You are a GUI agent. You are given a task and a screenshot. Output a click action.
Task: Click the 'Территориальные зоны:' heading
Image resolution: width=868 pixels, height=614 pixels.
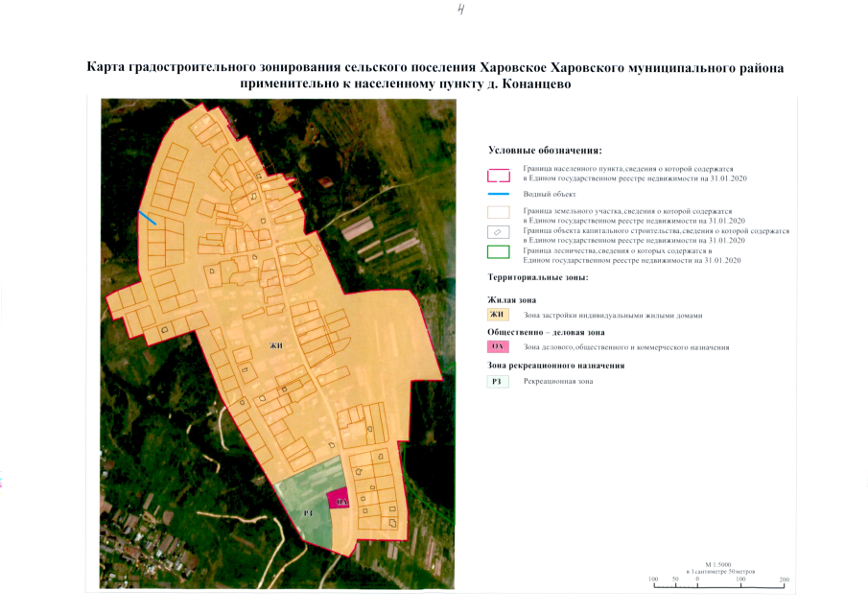(537, 277)
